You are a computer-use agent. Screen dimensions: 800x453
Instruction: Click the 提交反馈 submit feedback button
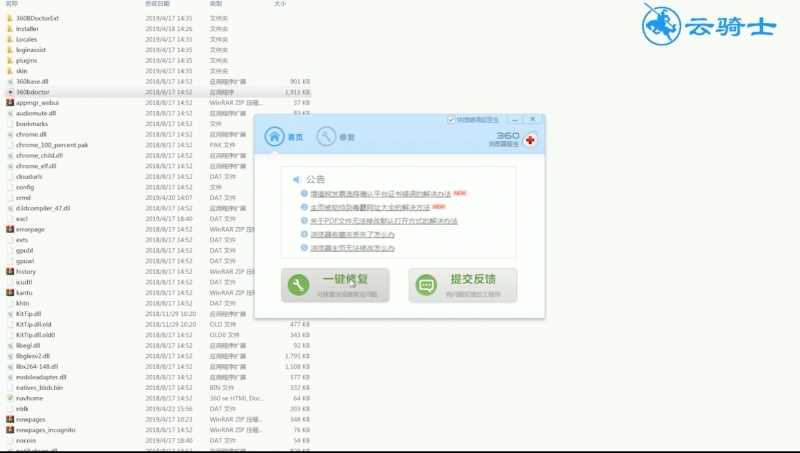point(463,285)
